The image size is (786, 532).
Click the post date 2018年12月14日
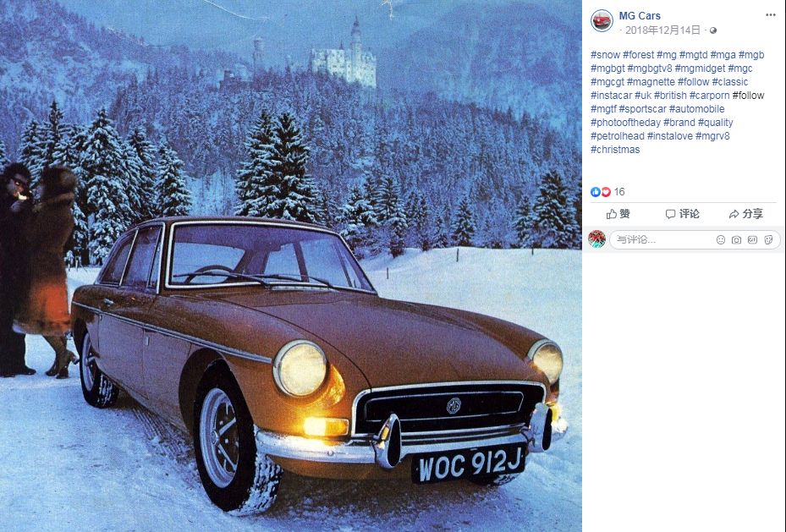(662, 30)
